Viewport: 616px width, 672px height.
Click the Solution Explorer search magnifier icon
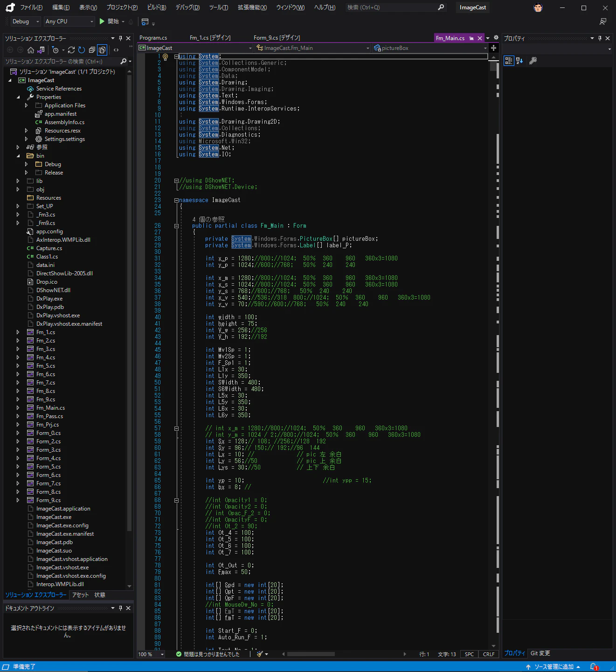124,61
